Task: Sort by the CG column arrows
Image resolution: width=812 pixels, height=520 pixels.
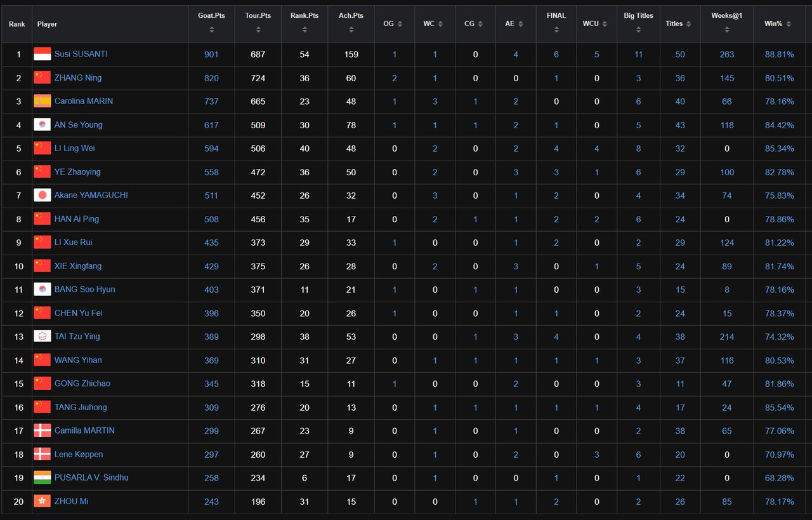Action: click(x=481, y=24)
